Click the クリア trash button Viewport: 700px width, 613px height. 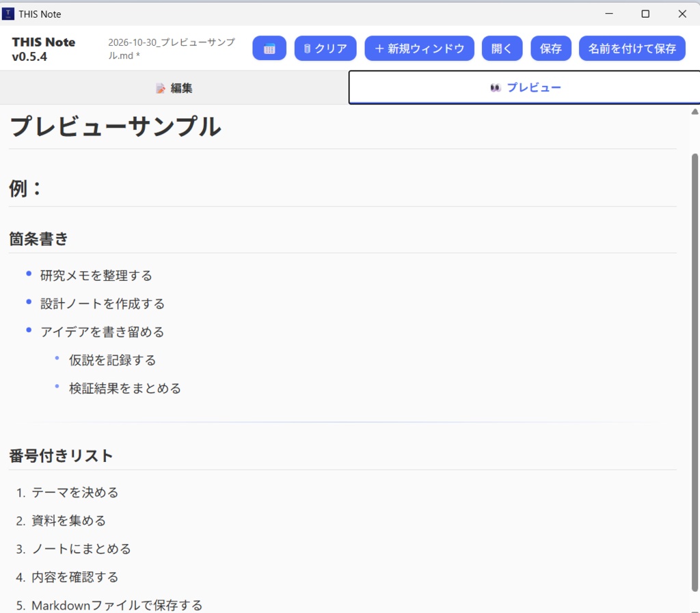pos(325,49)
